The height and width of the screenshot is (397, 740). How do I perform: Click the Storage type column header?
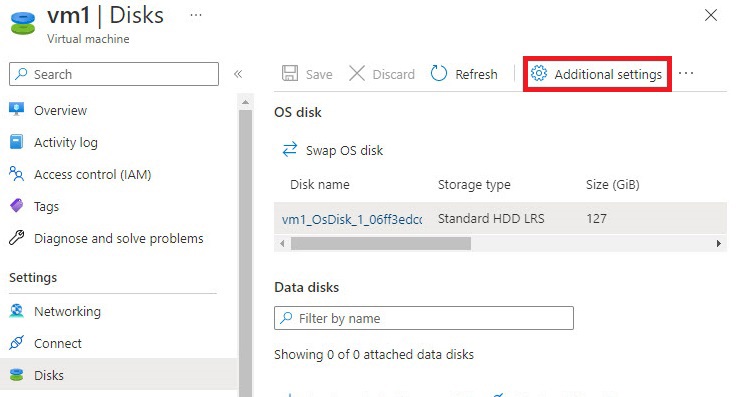point(474,185)
